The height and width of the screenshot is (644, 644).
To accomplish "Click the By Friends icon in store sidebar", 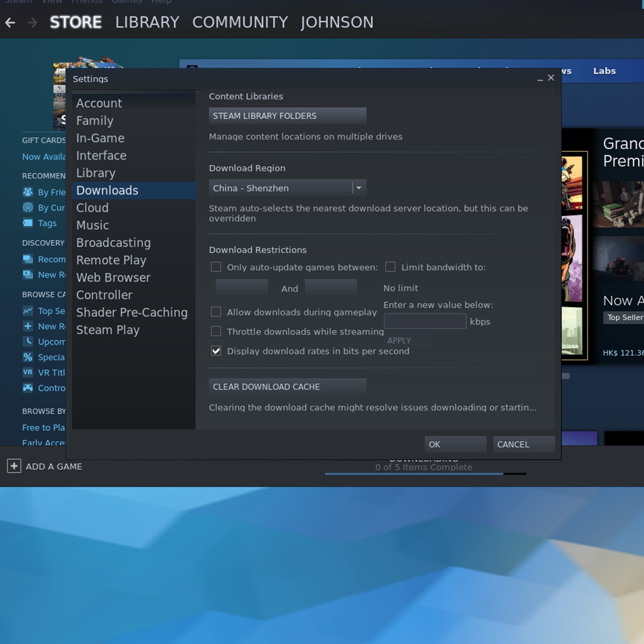I will (x=28, y=192).
